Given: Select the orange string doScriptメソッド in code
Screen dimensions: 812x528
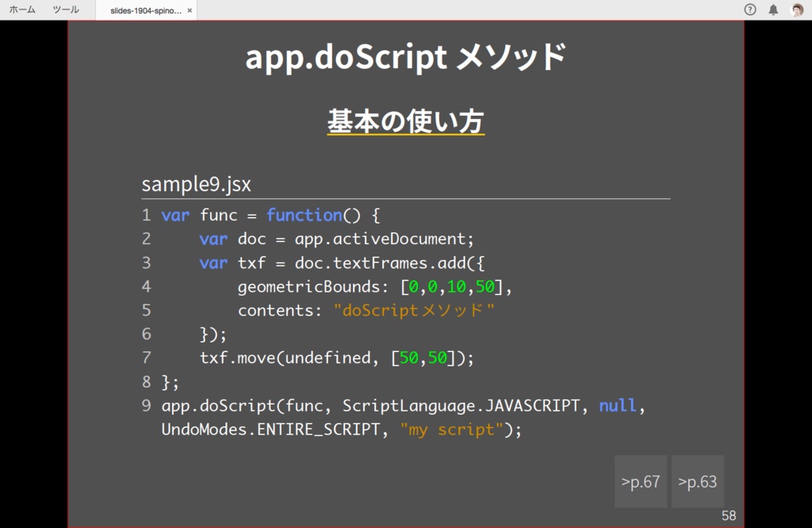Looking at the screenshot, I should click(414, 310).
